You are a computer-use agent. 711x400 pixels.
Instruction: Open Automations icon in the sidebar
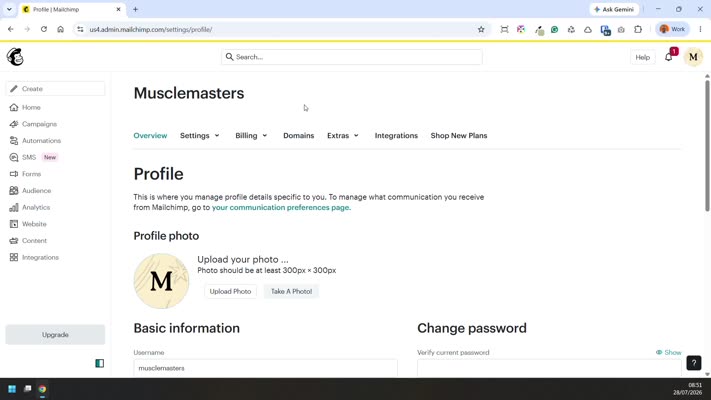pyautogui.click(x=14, y=141)
